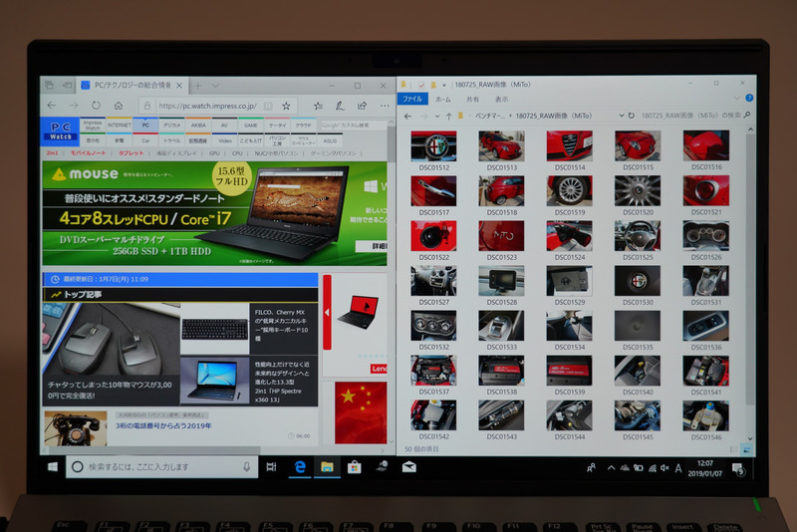Go back in Edge browser

click(x=52, y=106)
